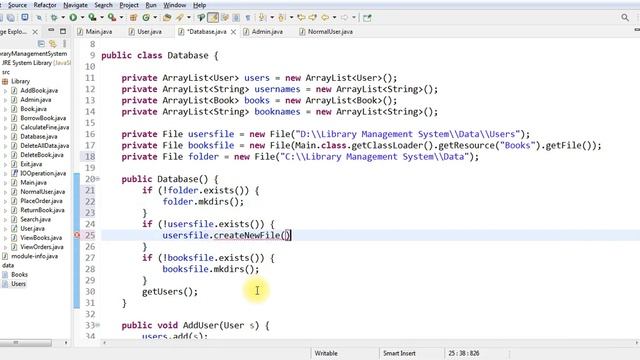
Task: Switch to NormalUser.java editor tab
Action: tap(330, 31)
